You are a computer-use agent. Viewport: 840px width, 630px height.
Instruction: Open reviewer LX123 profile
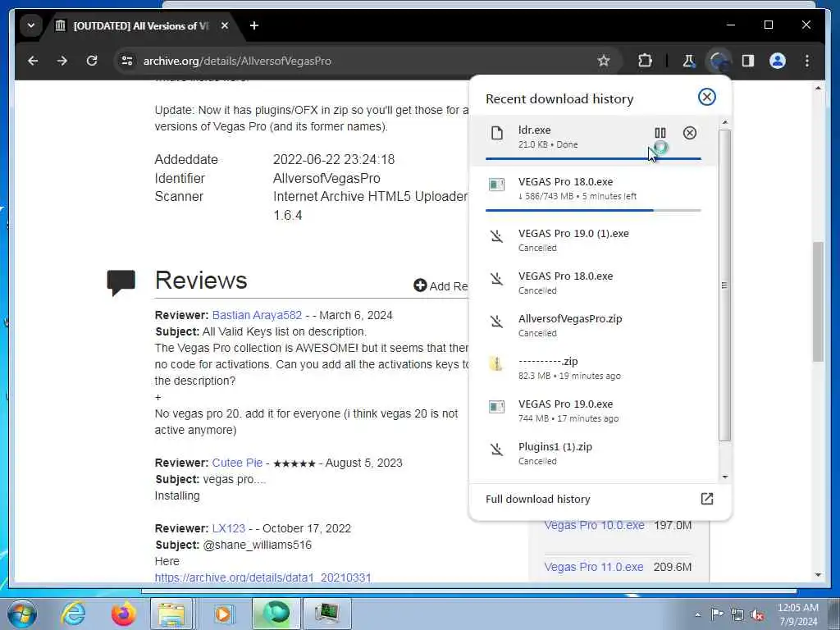tap(228, 528)
